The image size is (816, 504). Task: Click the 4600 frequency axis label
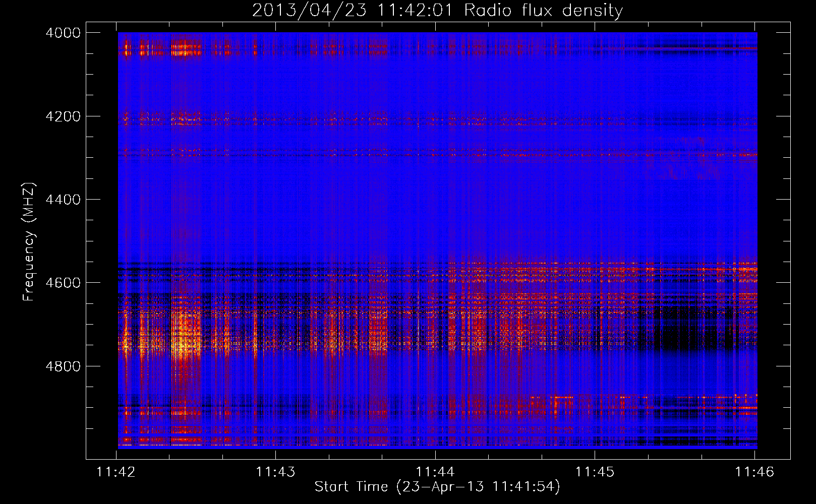tap(63, 283)
